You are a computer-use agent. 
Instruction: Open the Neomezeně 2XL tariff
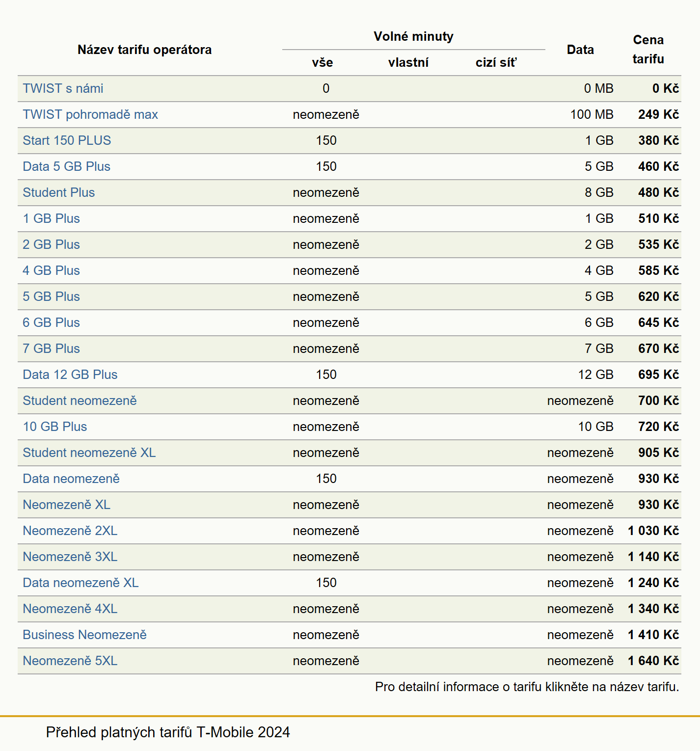[70, 531]
